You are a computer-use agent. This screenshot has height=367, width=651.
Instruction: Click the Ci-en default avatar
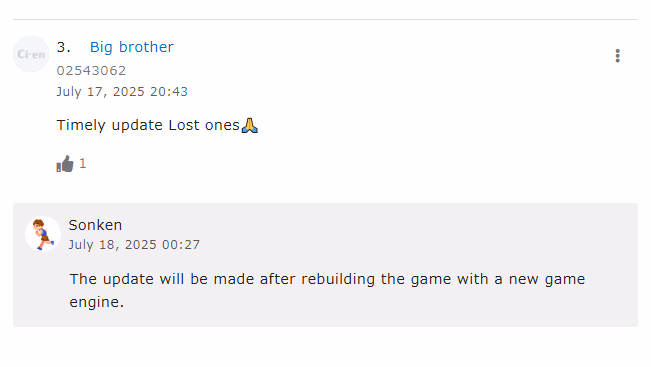tap(31, 54)
